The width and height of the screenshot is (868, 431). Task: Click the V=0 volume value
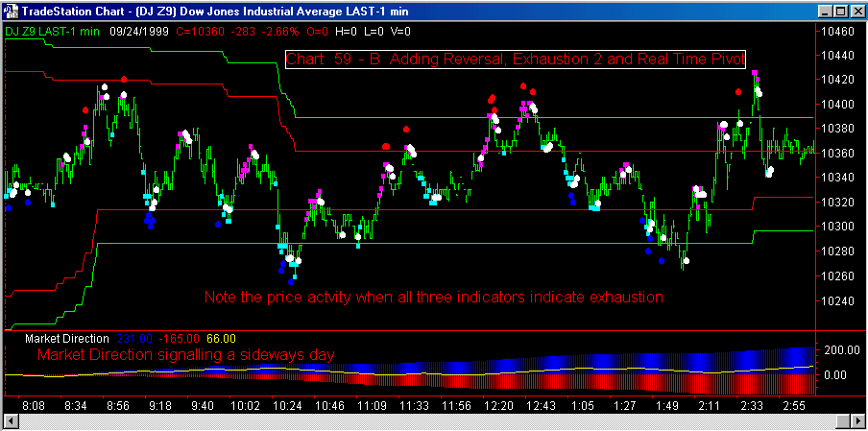point(400,32)
